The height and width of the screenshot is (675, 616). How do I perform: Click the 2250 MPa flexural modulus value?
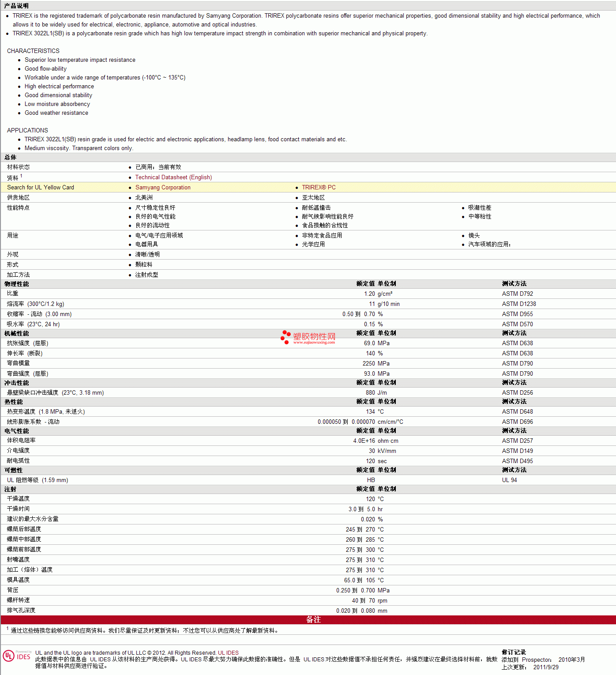376,363
